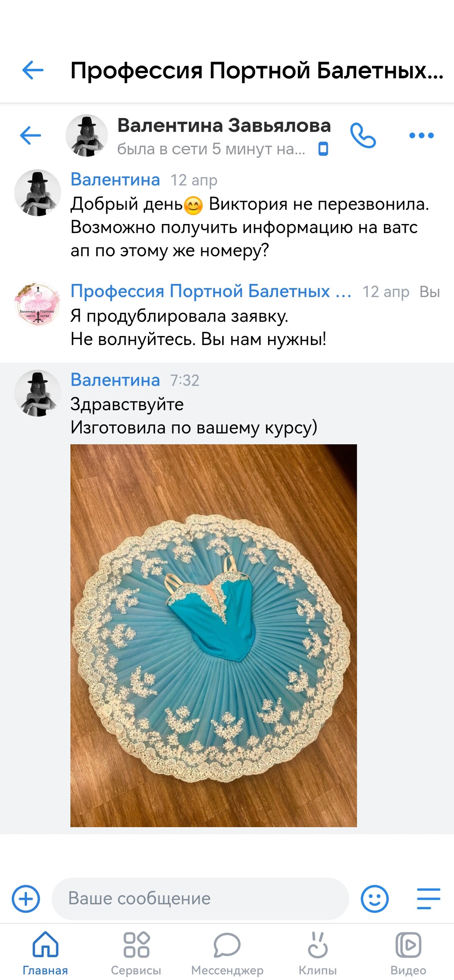
Task: Open the Видео tab
Action: [x=408, y=954]
